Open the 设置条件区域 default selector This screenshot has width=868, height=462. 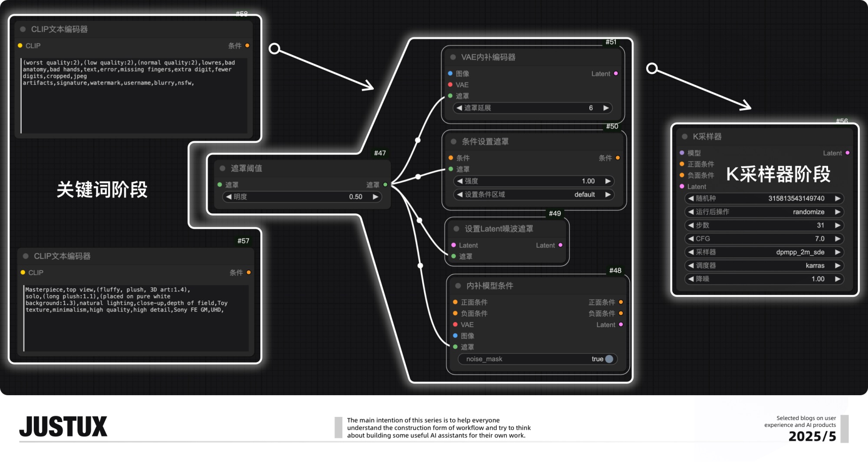click(533, 195)
